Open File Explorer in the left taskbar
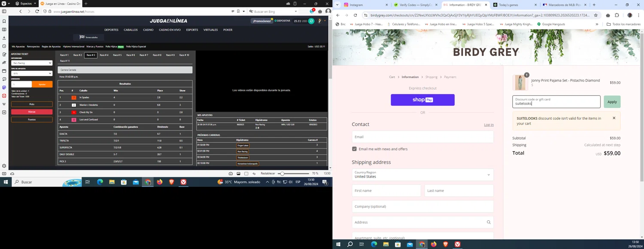The width and height of the screenshot is (644, 249). pos(112,182)
